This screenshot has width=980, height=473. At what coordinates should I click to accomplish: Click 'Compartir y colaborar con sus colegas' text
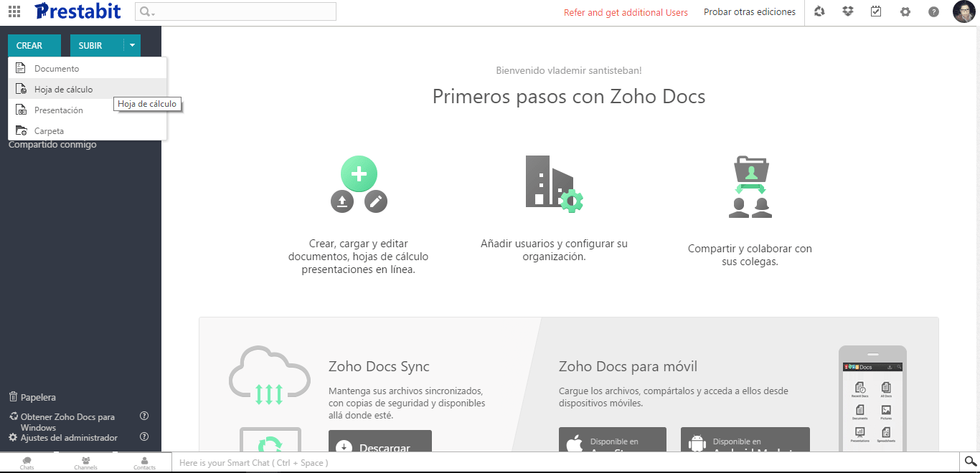[x=750, y=255]
